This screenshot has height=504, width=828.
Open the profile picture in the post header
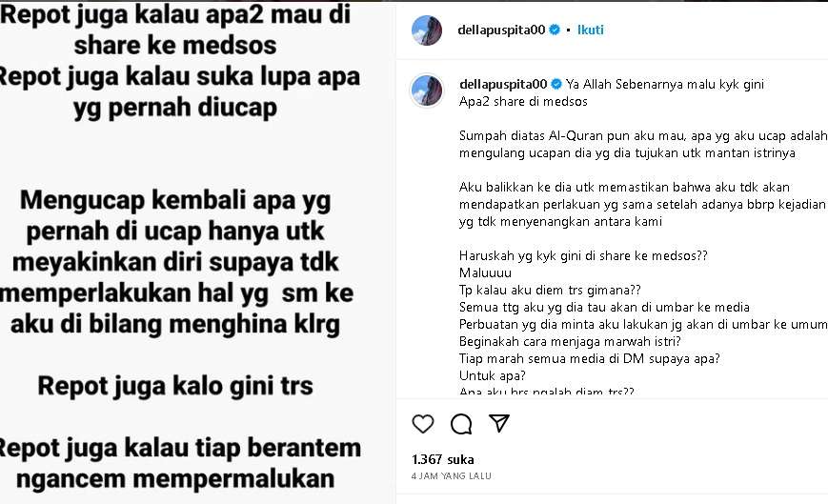click(427, 30)
